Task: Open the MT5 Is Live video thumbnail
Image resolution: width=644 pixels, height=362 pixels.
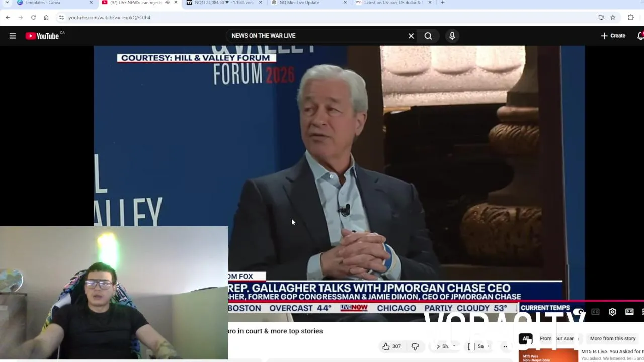Action: pos(548,355)
